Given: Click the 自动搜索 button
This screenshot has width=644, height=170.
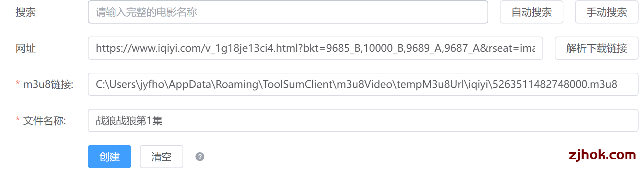Looking at the screenshot, I should click(x=531, y=12).
